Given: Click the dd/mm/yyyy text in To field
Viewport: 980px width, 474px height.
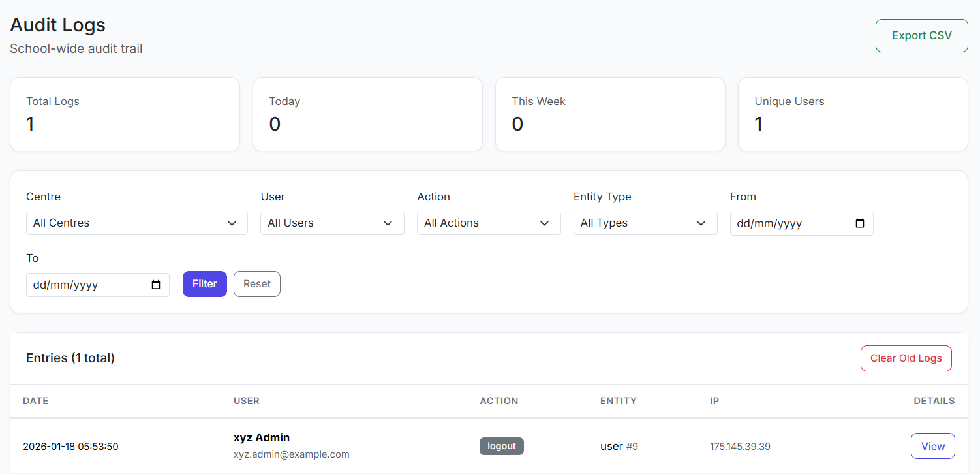Looking at the screenshot, I should point(65,285).
